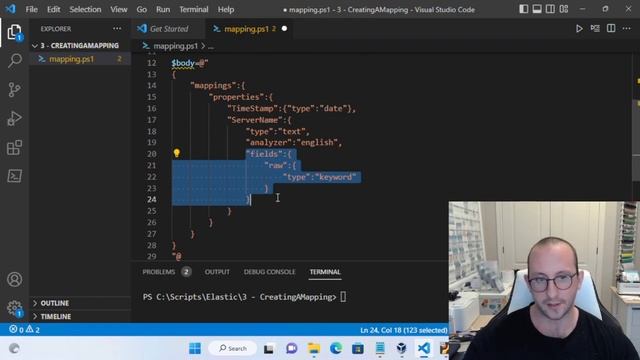This screenshot has height=360, width=640.
Task: Open the Edit menu
Action: pos(53,9)
